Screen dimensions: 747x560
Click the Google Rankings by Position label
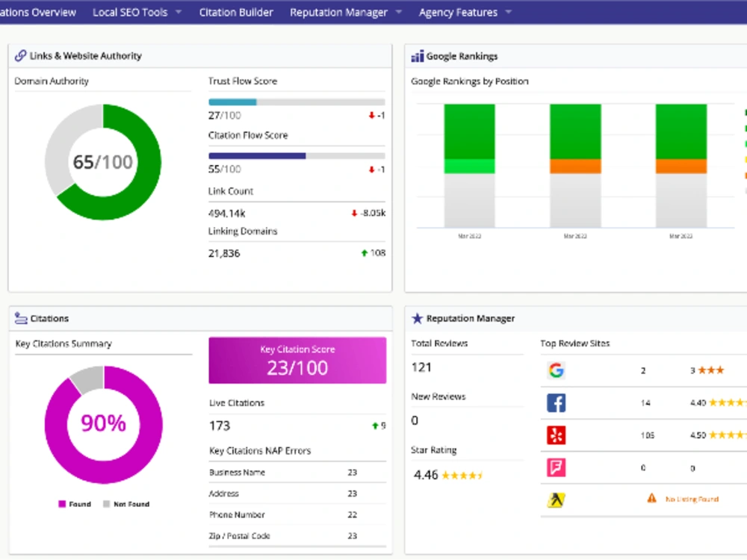coord(470,81)
